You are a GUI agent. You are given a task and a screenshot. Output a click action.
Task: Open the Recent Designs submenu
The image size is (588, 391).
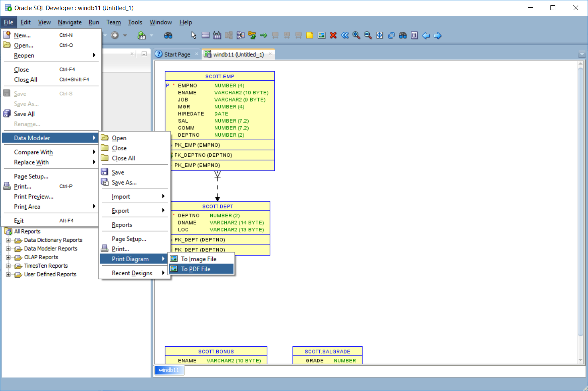134,273
